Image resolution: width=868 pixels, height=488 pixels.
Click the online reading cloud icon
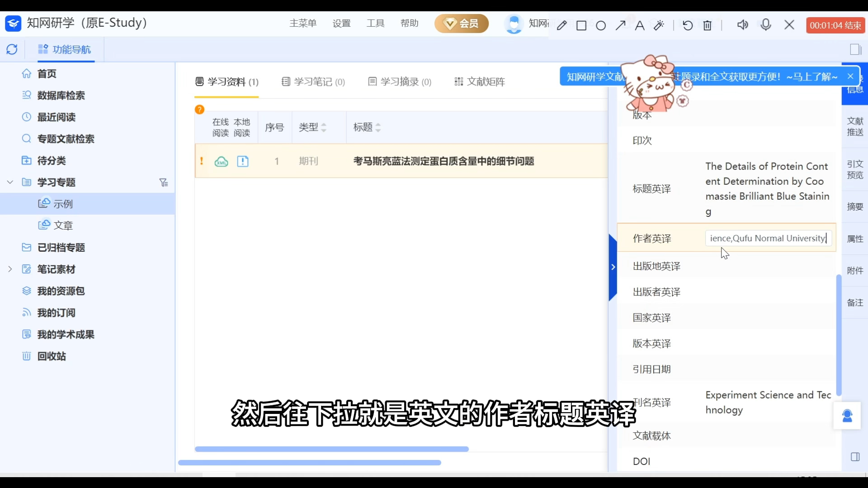[x=221, y=161]
